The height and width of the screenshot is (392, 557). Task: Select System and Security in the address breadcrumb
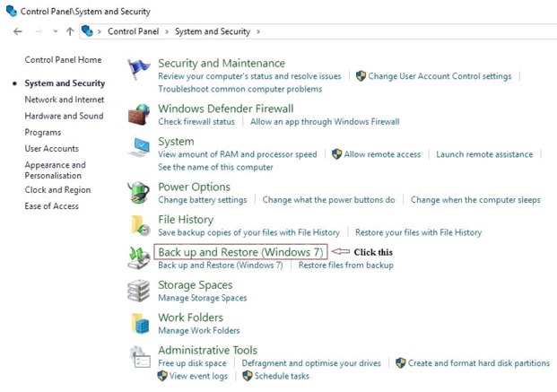pos(213,31)
